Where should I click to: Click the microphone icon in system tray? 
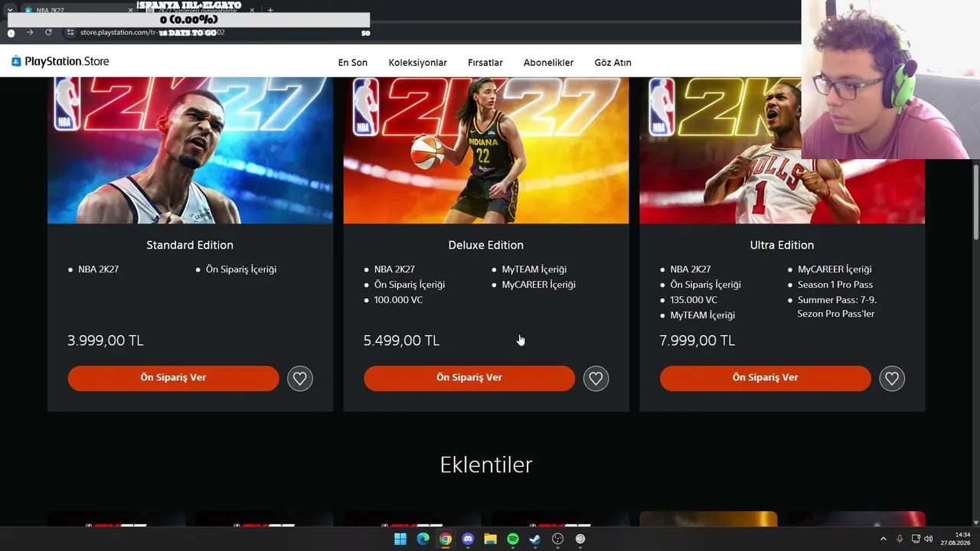tap(900, 539)
